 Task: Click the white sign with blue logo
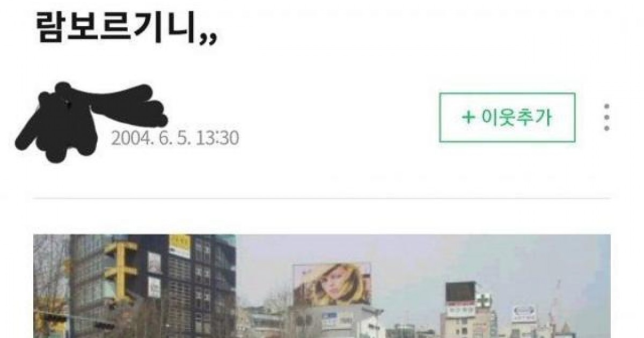[x=524, y=312]
